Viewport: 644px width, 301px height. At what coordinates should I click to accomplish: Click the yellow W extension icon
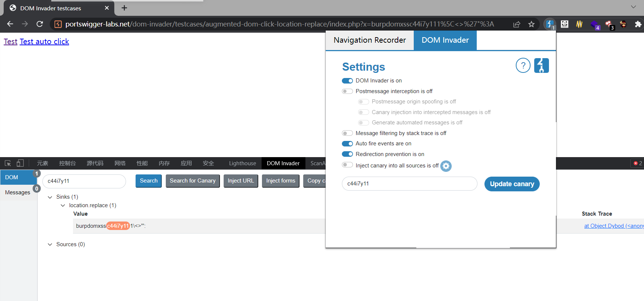579,24
